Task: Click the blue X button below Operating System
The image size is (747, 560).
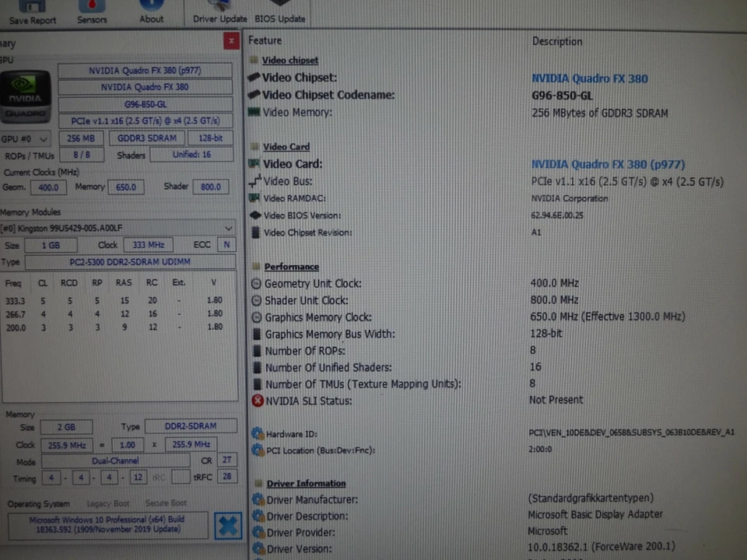Action: [x=228, y=526]
